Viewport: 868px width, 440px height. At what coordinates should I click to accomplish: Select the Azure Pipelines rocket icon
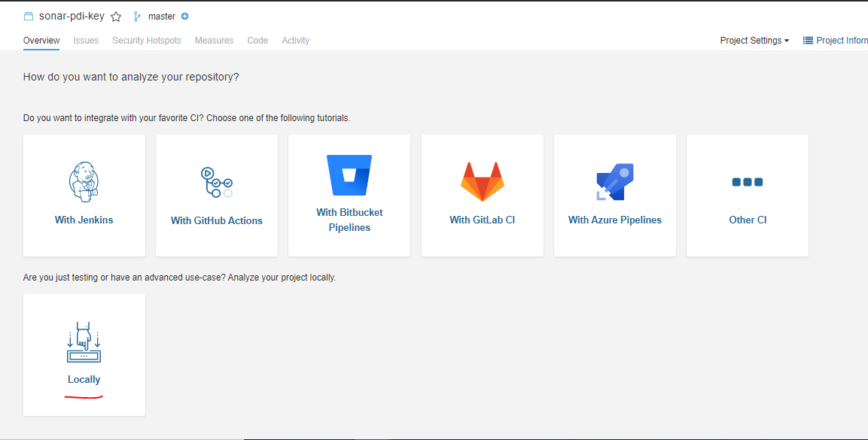pos(614,180)
